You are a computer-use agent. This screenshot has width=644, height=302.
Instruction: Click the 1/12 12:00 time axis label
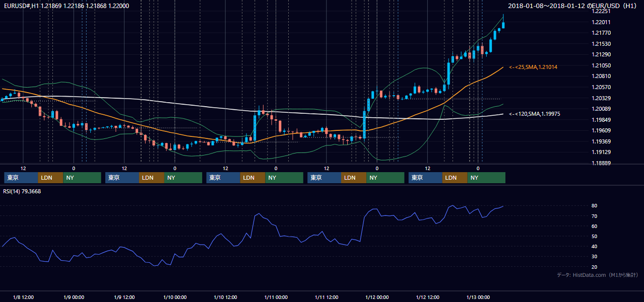[427, 297]
